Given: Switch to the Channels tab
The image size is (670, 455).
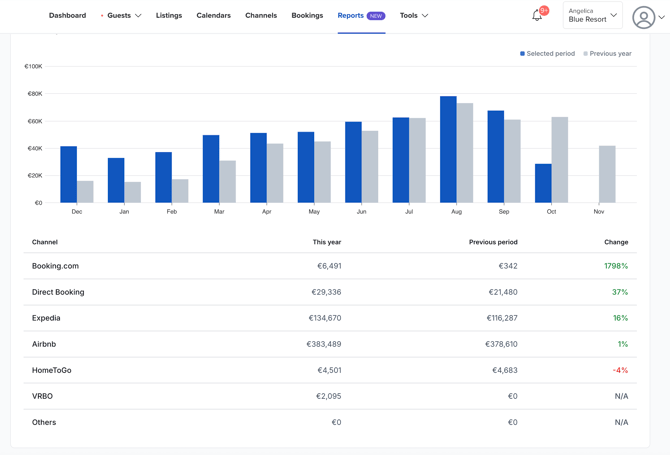Looking at the screenshot, I should coord(261,15).
